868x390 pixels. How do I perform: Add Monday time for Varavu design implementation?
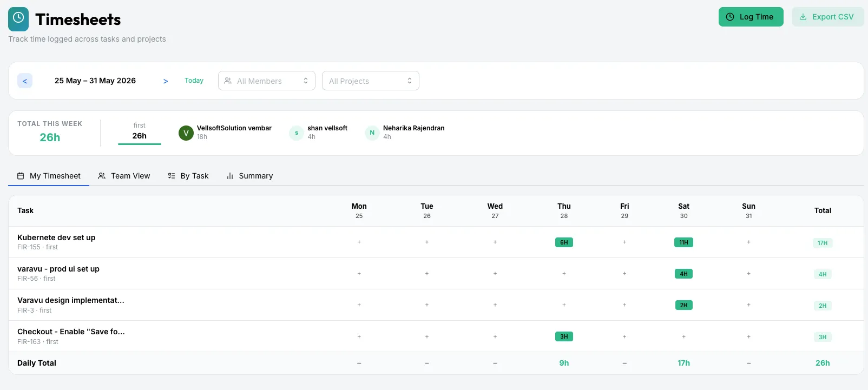359,305
